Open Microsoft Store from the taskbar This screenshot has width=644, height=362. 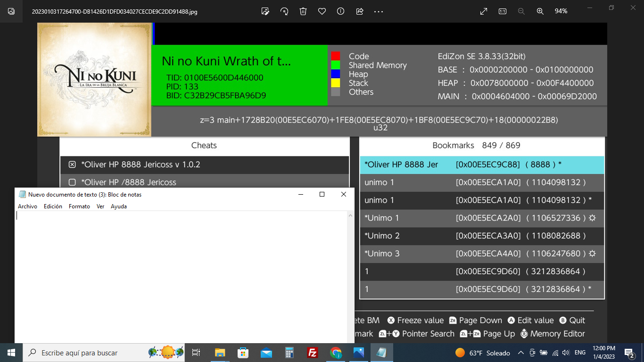[243, 353]
